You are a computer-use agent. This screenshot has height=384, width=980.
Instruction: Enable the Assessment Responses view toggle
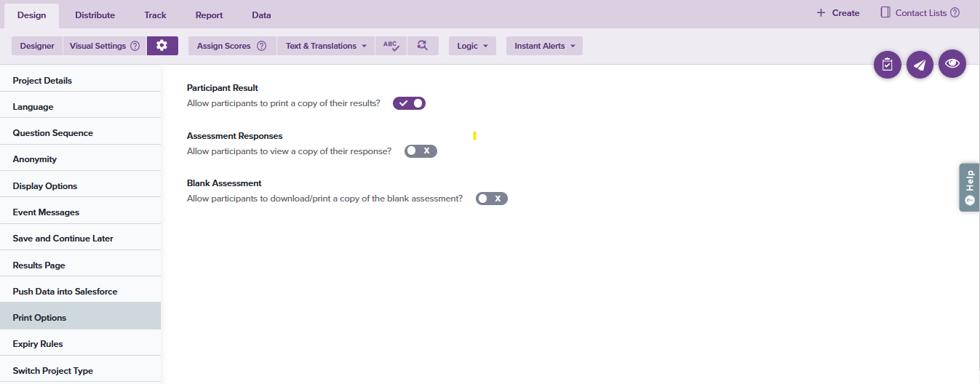click(x=421, y=151)
